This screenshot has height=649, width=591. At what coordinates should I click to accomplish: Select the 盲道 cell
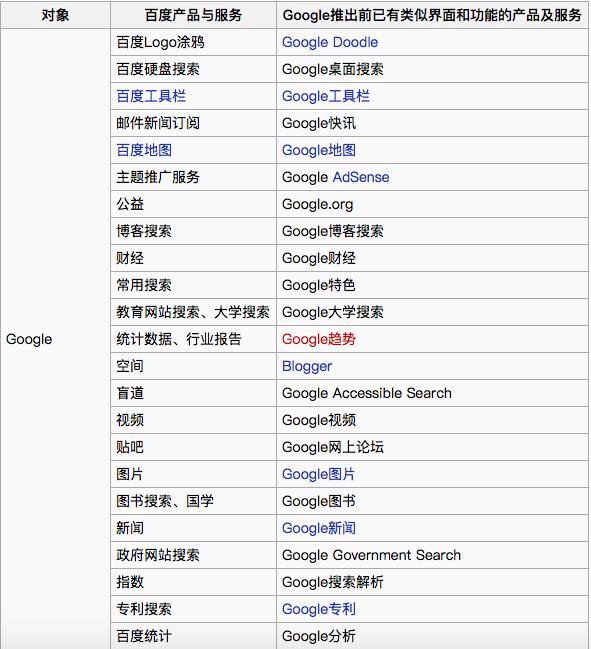coord(193,393)
